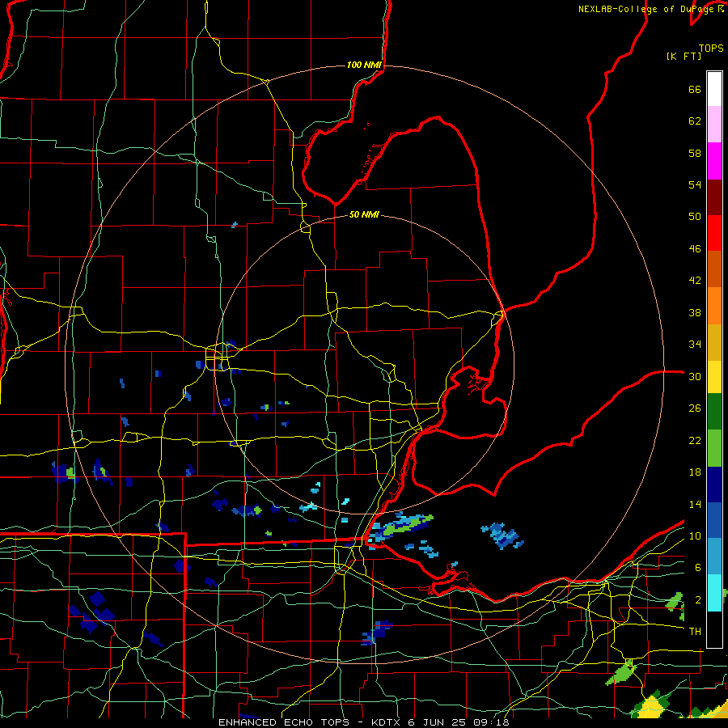The image size is (728, 728).
Task: Select the 50 NMI range ring label
Action: click(364, 214)
